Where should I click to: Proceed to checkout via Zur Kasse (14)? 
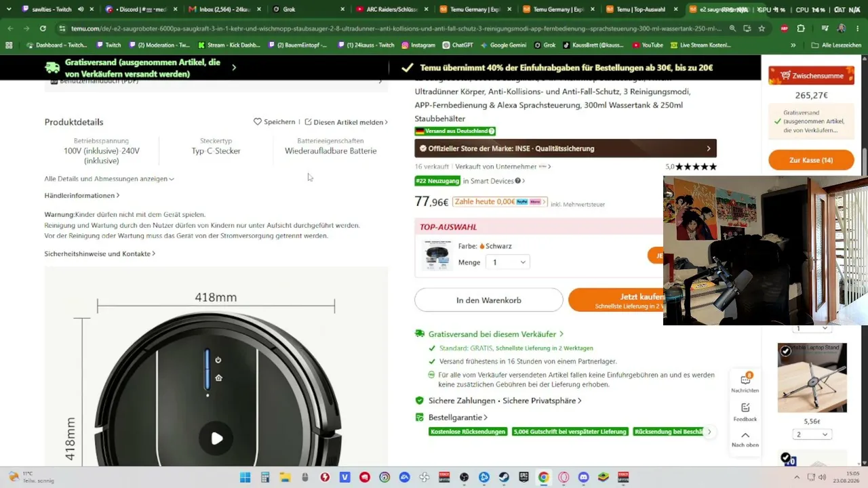tap(811, 161)
